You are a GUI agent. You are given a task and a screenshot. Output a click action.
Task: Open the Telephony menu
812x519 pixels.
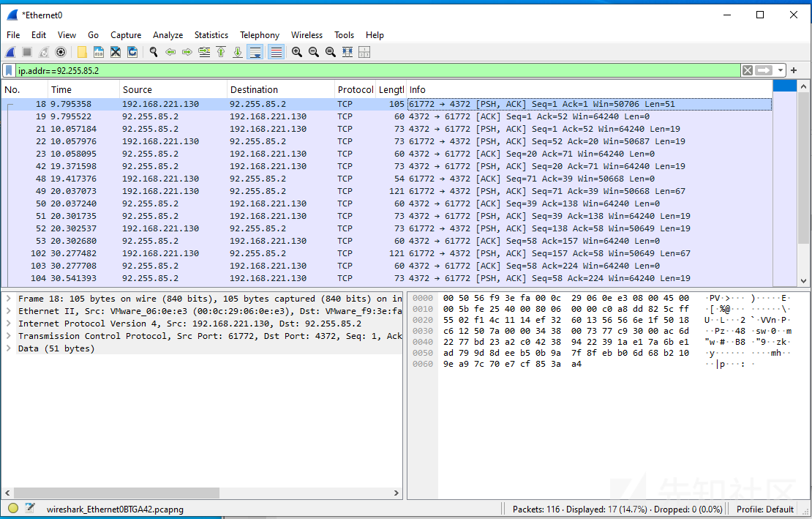coord(260,34)
